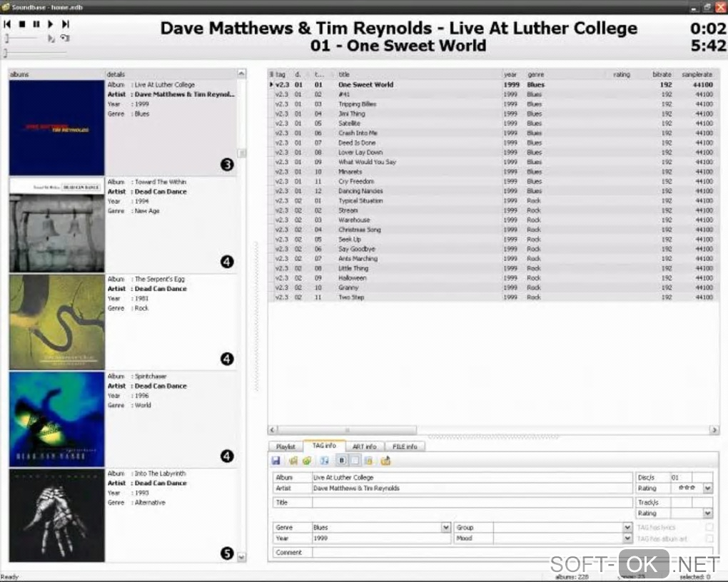The width and height of the screenshot is (728, 582).
Task: Toggle the shuffle play icon beside volume slider
Action: coord(51,39)
